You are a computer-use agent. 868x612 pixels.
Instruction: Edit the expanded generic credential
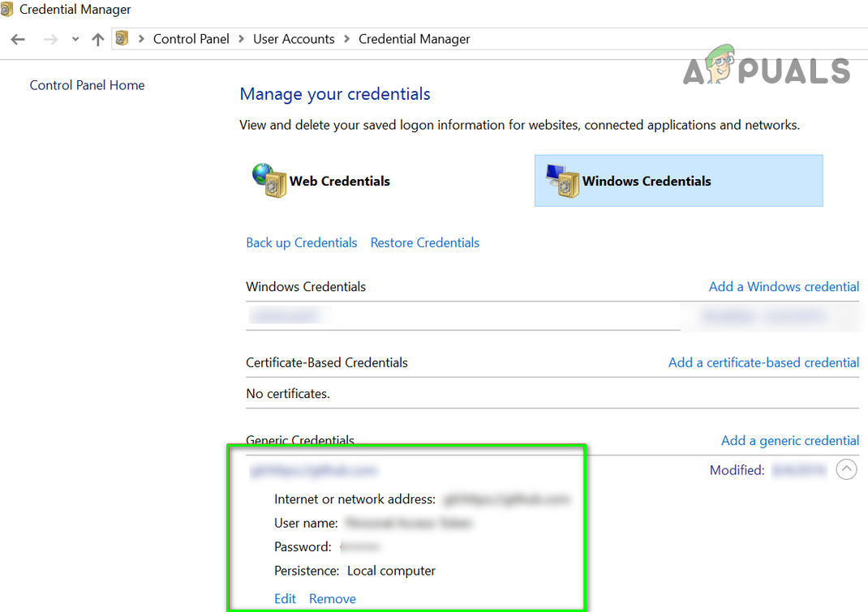tap(285, 598)
